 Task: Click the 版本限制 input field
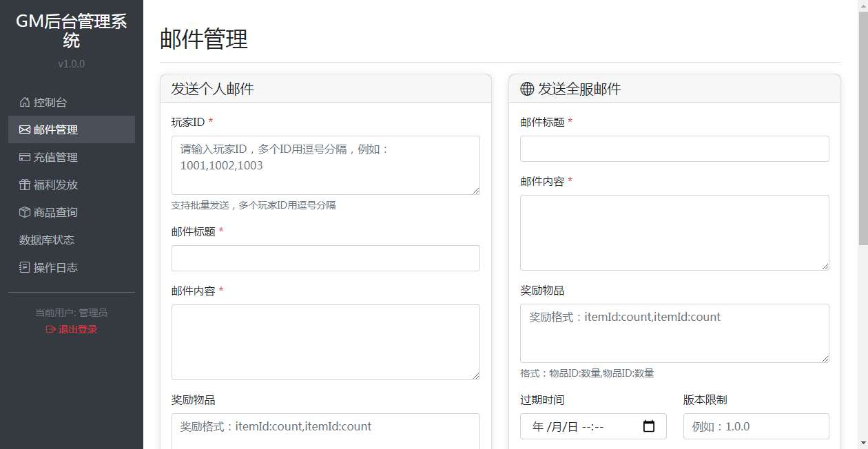(x=756, y=426)
